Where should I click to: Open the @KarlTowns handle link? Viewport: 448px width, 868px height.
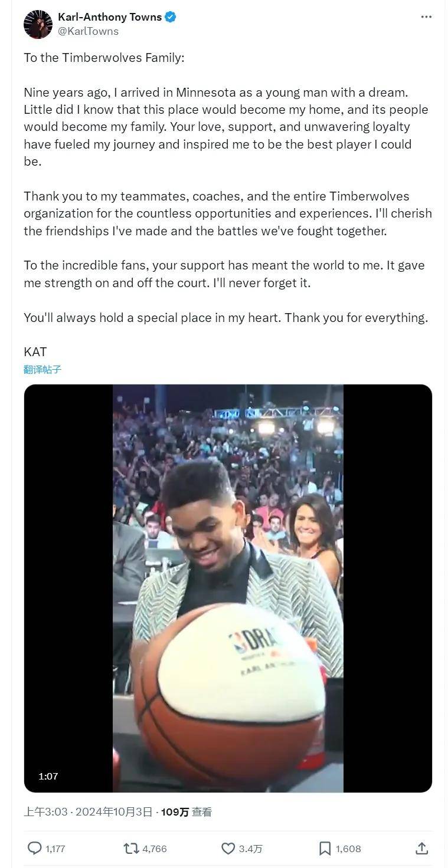pyautogui.click(x=88, y=31)
